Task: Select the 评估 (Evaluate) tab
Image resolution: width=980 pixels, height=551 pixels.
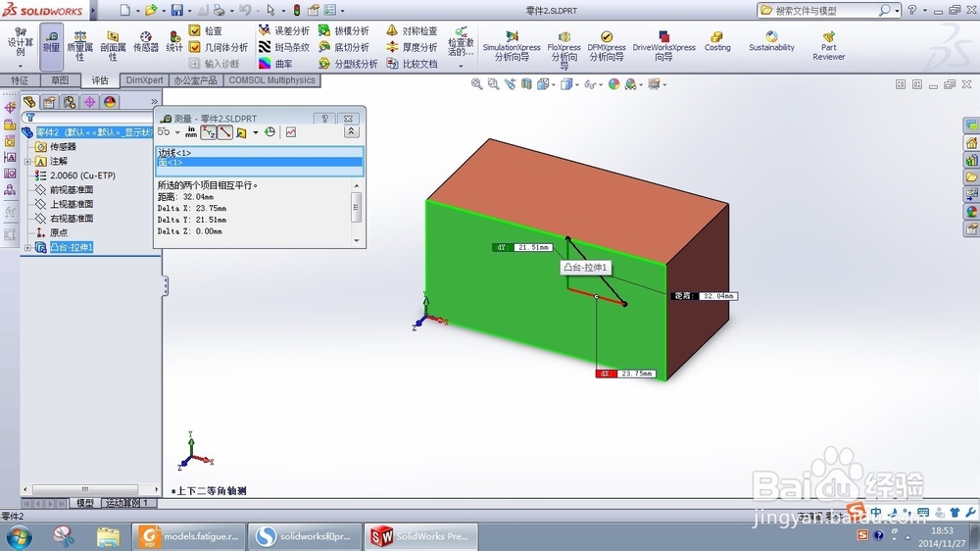Action: (x=100, y=80)
